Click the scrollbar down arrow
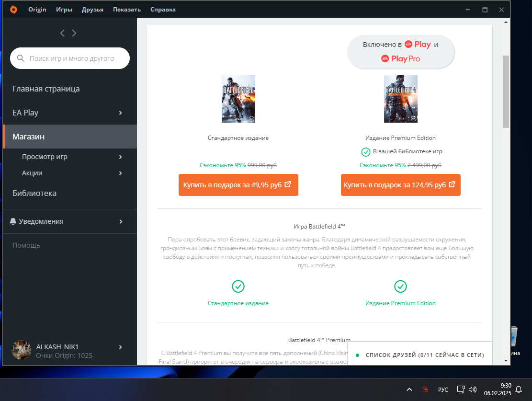This screenshot has width=532, height=401. (506, 361)
